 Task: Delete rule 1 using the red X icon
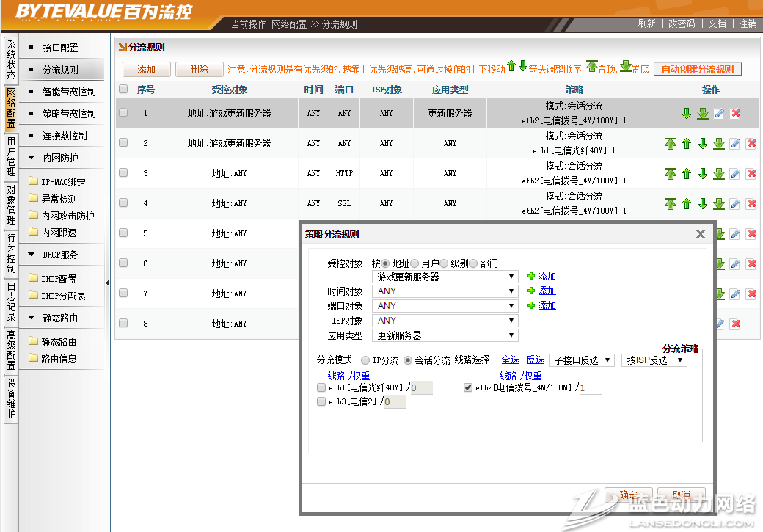tap(735, 113)
